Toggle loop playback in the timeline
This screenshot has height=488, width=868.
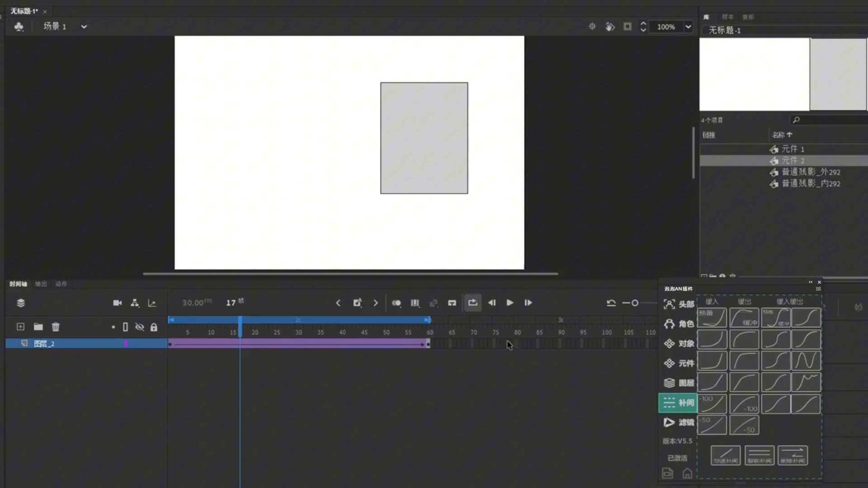tap(472, 303)
